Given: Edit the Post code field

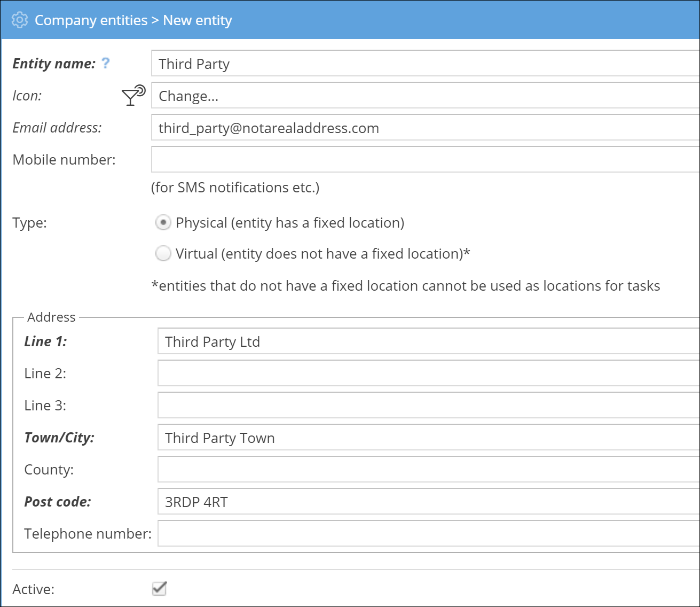Looking at the screenshot, I should (x=428, y=502).
